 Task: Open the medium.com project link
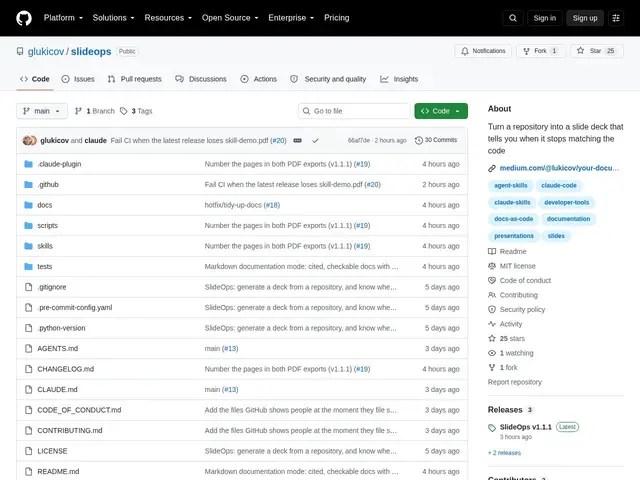(x=559, y=168)
